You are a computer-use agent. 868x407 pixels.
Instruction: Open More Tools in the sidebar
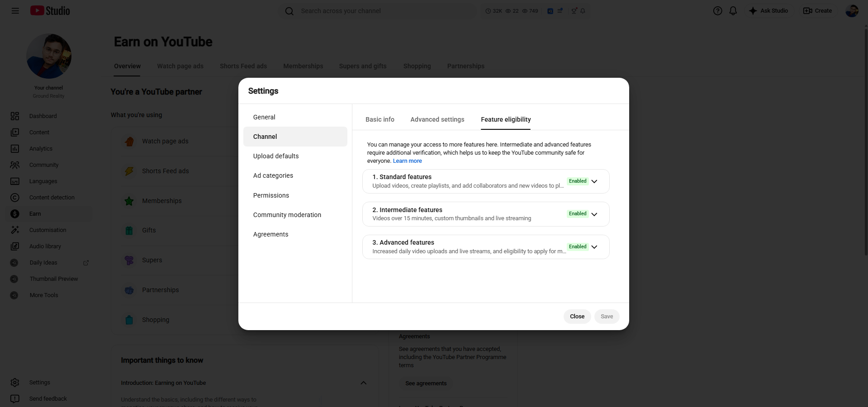coord(49,295)
